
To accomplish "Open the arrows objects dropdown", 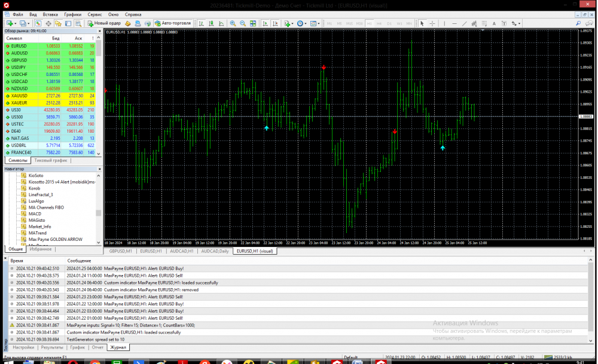I will coord(519,23).
